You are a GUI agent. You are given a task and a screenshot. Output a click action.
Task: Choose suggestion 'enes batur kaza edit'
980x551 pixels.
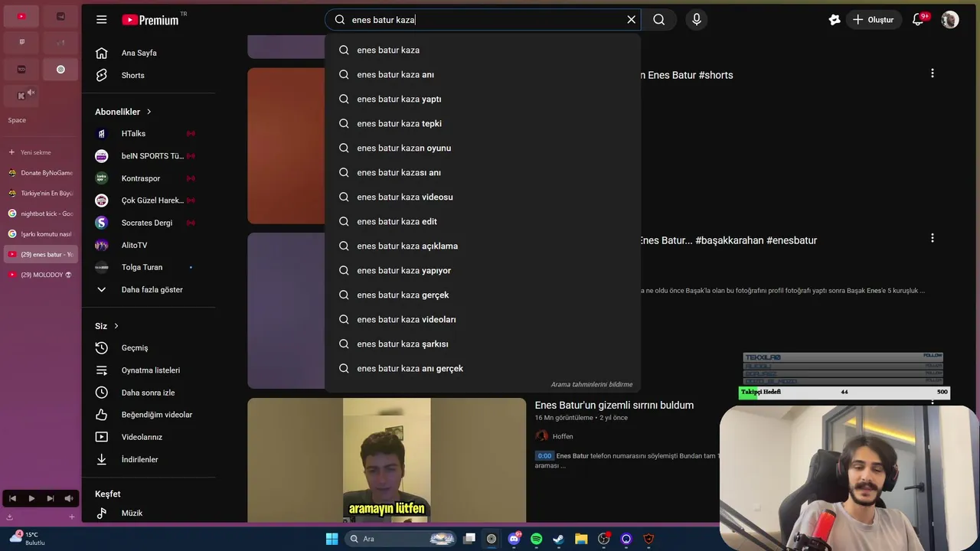pos(482,221)
